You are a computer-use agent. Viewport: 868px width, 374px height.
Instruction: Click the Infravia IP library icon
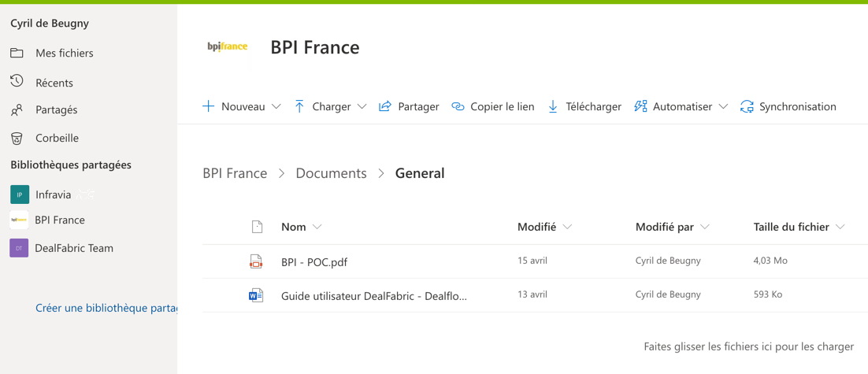[x=20, y=194]
